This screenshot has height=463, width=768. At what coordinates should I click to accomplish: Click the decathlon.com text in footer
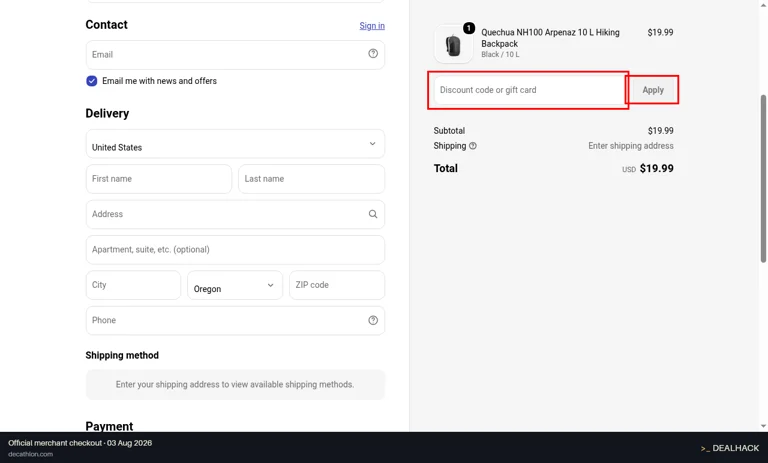click(30, 454)
